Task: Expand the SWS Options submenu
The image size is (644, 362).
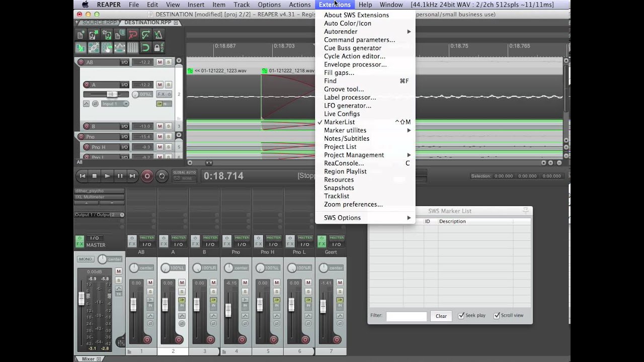Action: (x=365, y=218)
